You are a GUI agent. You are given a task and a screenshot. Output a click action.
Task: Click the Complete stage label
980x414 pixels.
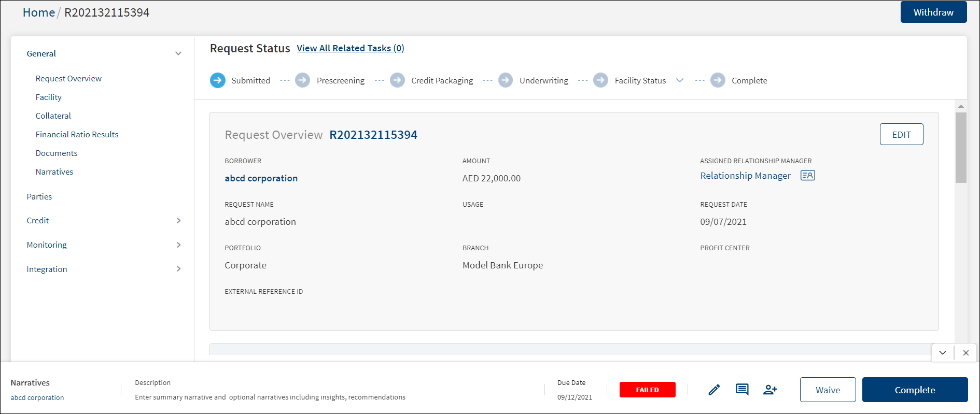point(749,81)
